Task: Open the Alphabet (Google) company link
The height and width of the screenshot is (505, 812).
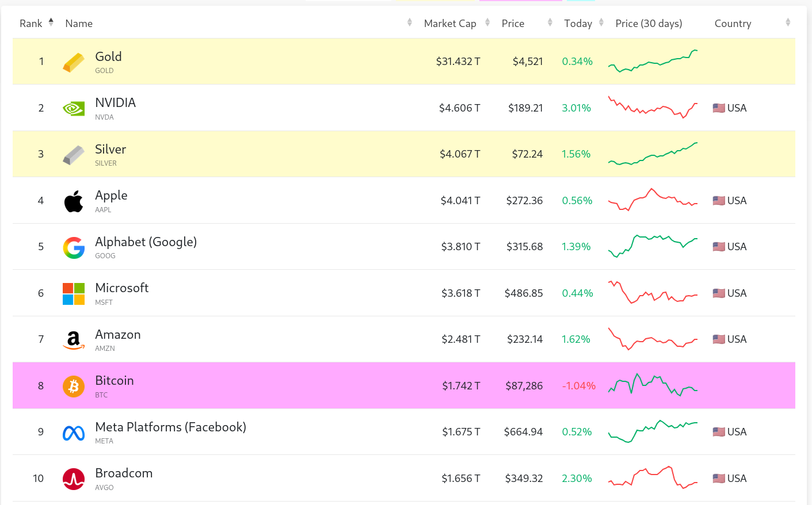Action: (146, 242)
